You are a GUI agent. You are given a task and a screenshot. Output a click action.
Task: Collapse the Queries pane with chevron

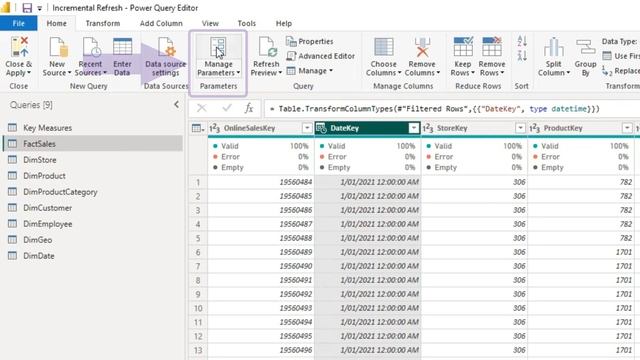point(176,104)
